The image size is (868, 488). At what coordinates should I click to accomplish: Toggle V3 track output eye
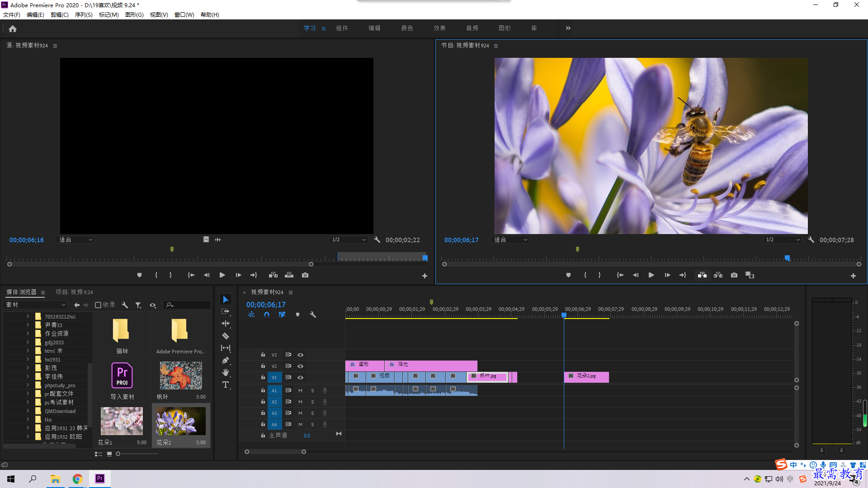(300, 355)
